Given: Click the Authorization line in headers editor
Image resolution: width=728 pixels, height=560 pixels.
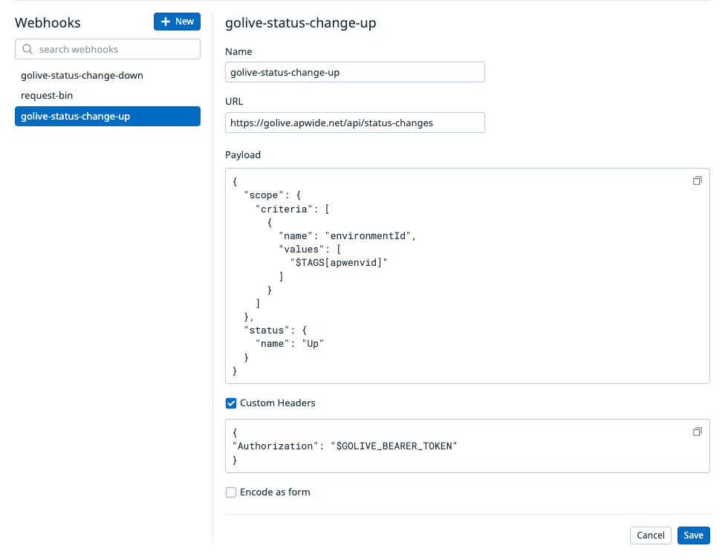Looking at the screenshot, I should pos(345,446).
